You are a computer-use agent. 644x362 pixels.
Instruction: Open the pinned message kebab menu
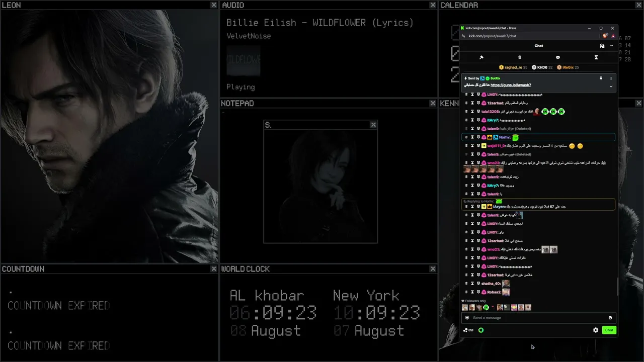(x=611, y=78)
